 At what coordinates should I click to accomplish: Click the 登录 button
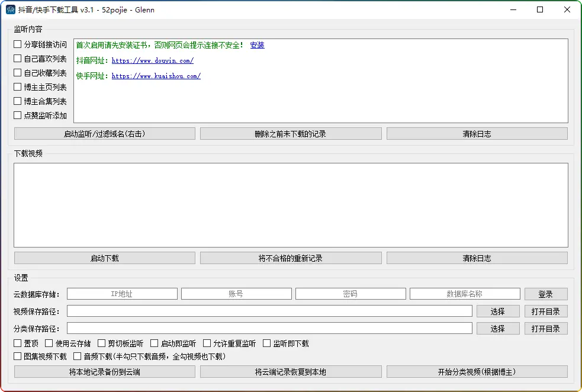[x=546, y=294]
